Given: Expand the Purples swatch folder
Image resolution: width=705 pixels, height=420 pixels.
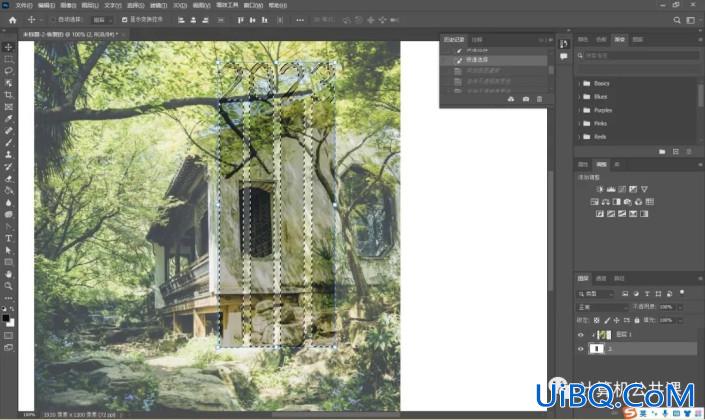Looking at the screenshot, I should pyautogui.click(x=579, y=110).
